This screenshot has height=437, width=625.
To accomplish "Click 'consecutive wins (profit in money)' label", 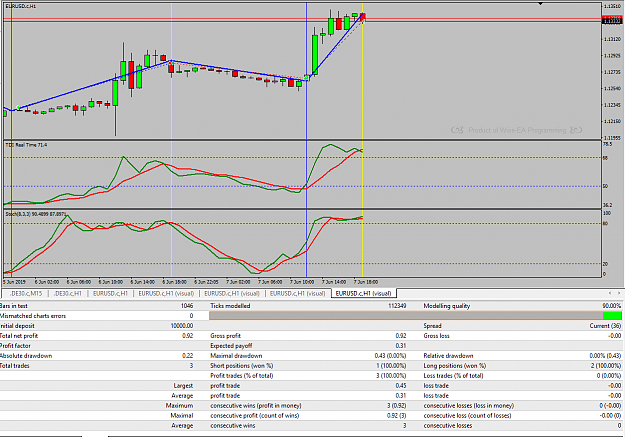I will pos(256,406).
